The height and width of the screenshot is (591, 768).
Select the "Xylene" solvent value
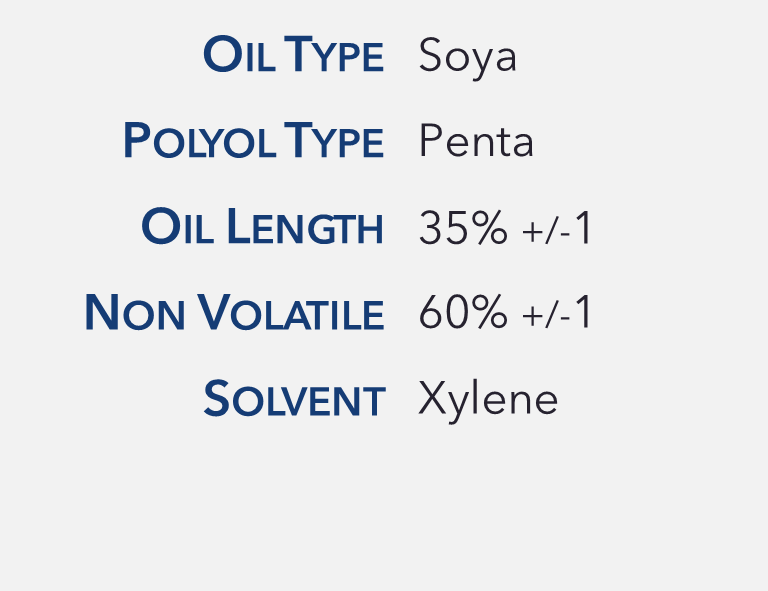coord(488,400)
